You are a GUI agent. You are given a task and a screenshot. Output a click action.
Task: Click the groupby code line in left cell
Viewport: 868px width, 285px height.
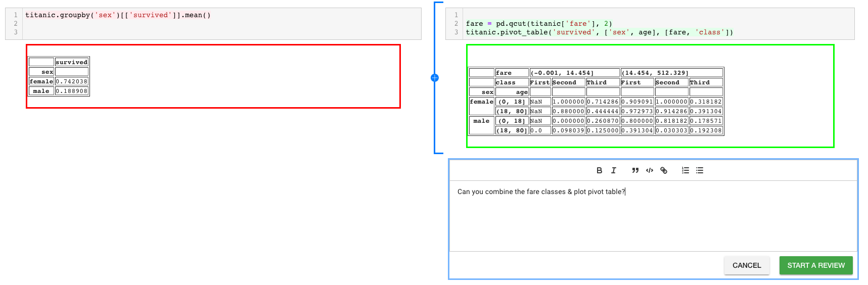[x=118, y=15]
